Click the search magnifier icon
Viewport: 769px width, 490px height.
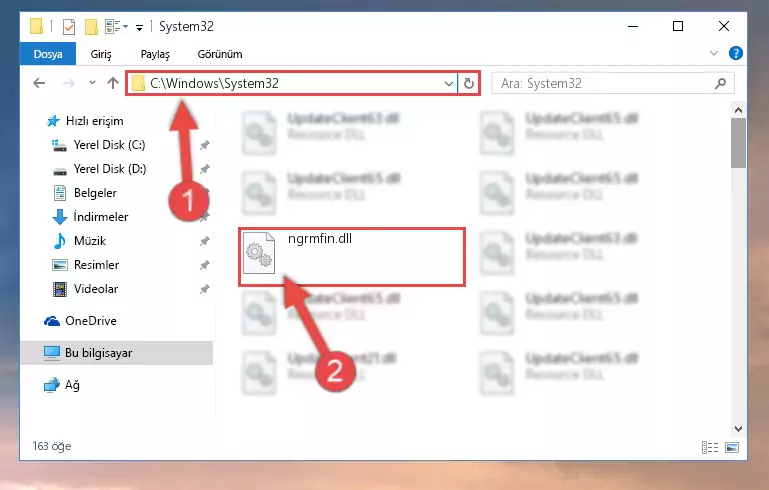click(x=720, y=83)
